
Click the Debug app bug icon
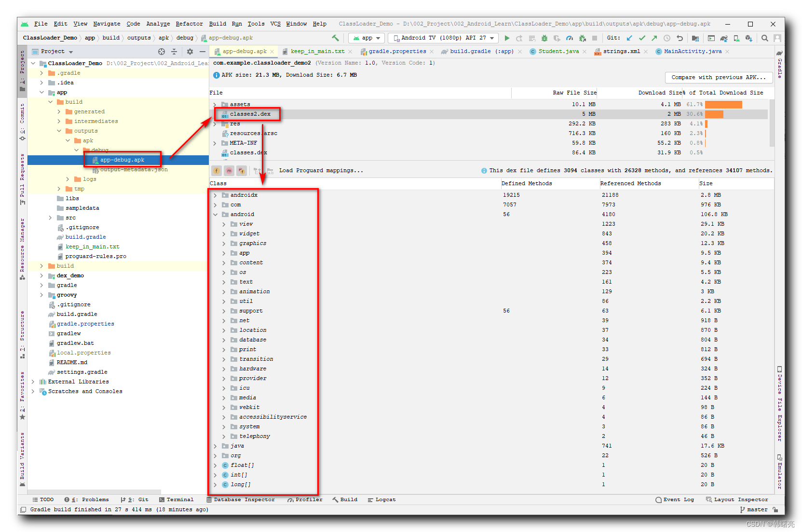[x=544, y=38]
